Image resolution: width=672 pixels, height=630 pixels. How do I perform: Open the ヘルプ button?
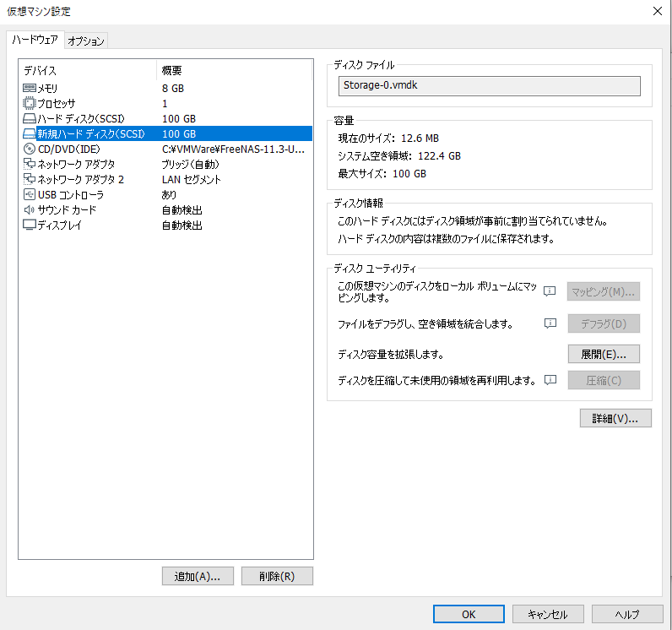[627, 615]
